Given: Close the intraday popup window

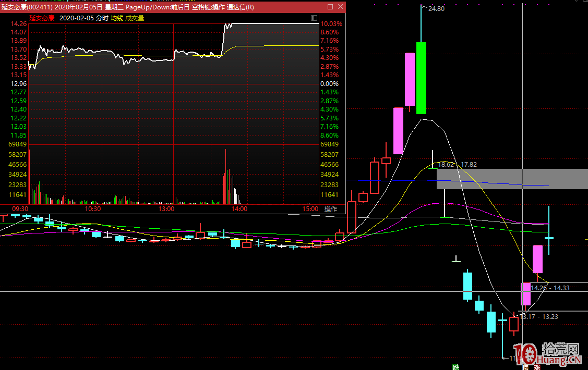Looking at the screenshot, I should (340, 7).
